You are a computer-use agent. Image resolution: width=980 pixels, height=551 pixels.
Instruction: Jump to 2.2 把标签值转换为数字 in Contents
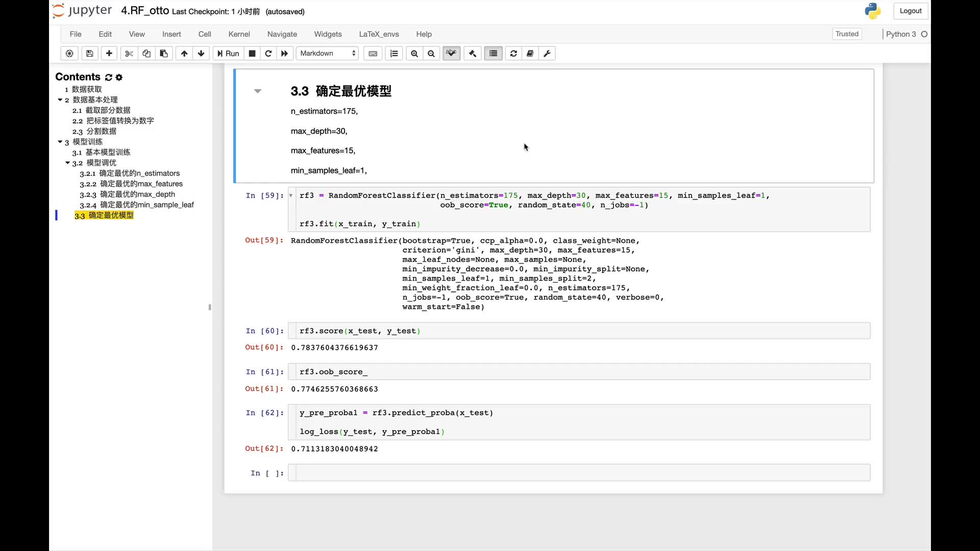tap(113, 121)
